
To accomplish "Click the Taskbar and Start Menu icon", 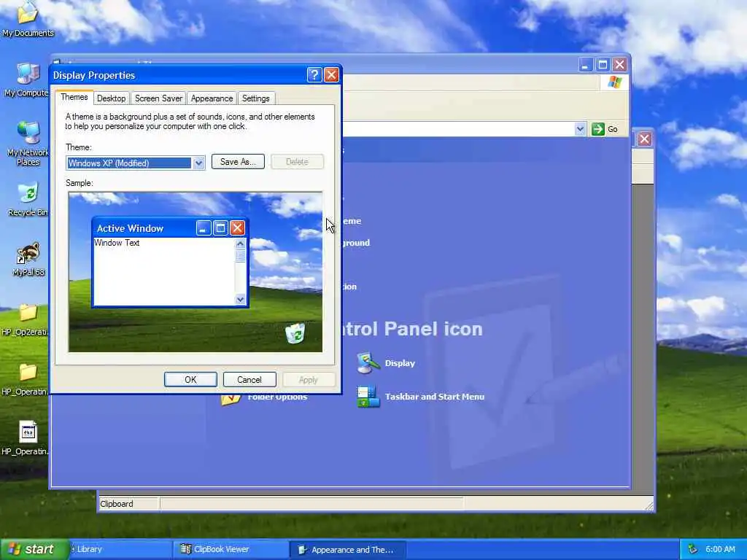I will pyautogui.click(x=368, y=397).
